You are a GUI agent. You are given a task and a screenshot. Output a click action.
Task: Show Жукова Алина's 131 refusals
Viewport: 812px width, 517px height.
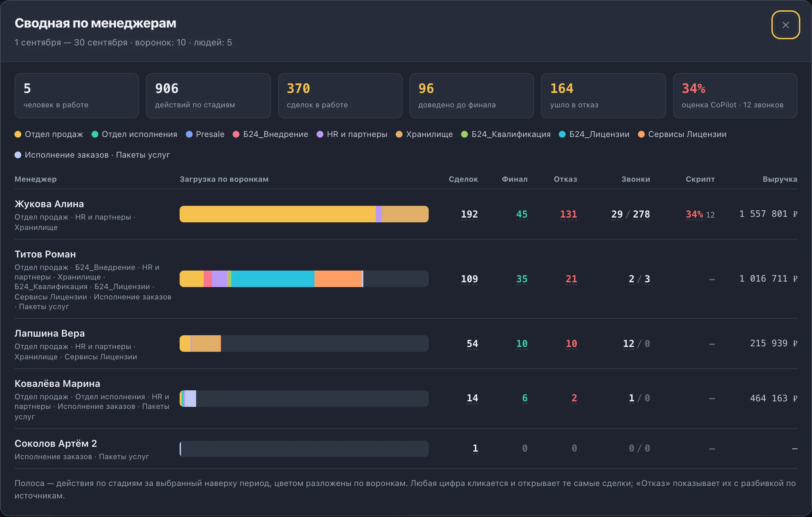pos(568,214)
